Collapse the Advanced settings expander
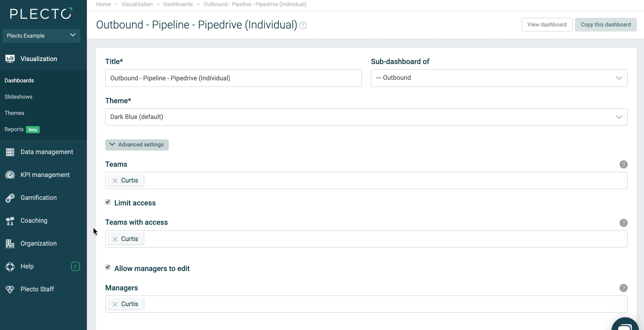Screen dimensions: 644x330 137,145
